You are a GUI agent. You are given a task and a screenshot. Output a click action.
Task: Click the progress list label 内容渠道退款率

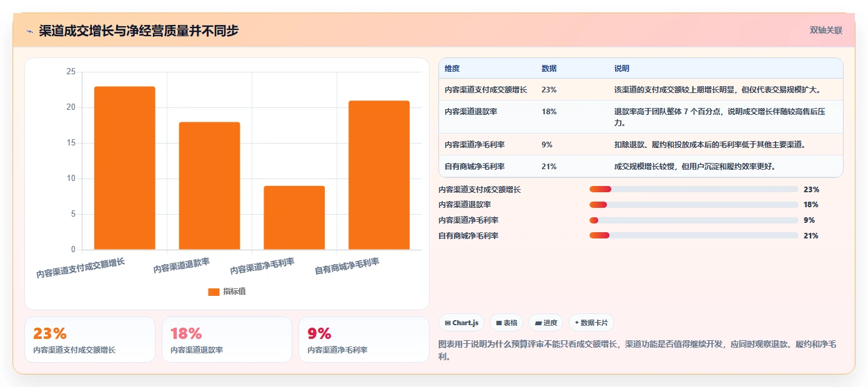click(465, 205)
